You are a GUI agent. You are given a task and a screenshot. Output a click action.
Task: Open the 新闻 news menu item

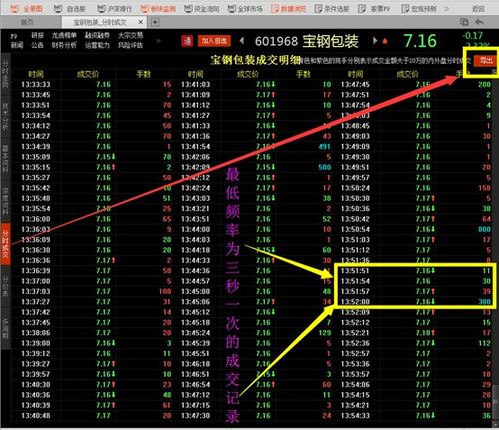[17, 45]
